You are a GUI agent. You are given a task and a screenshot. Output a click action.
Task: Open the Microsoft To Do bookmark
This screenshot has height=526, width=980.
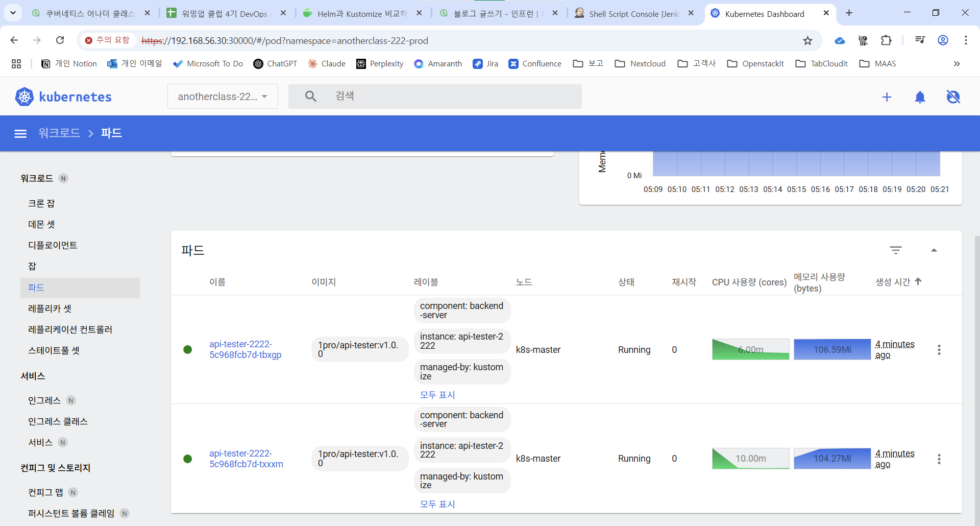[x=208, y=64]
